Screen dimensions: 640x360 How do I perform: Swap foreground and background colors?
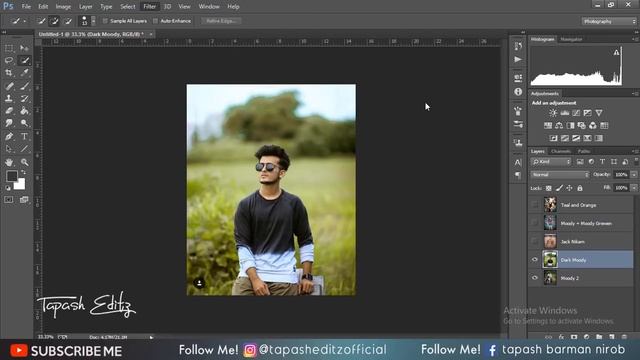[23, 172]
